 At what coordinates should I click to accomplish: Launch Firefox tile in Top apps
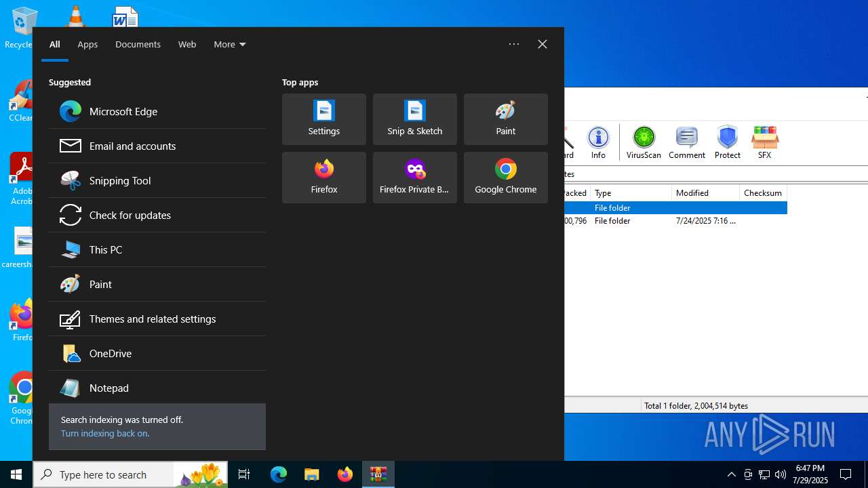click(x=324, y=178)
